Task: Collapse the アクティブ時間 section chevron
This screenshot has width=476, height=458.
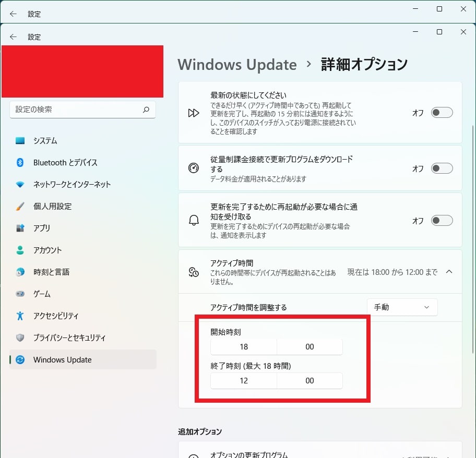Action: click(449, 272)
